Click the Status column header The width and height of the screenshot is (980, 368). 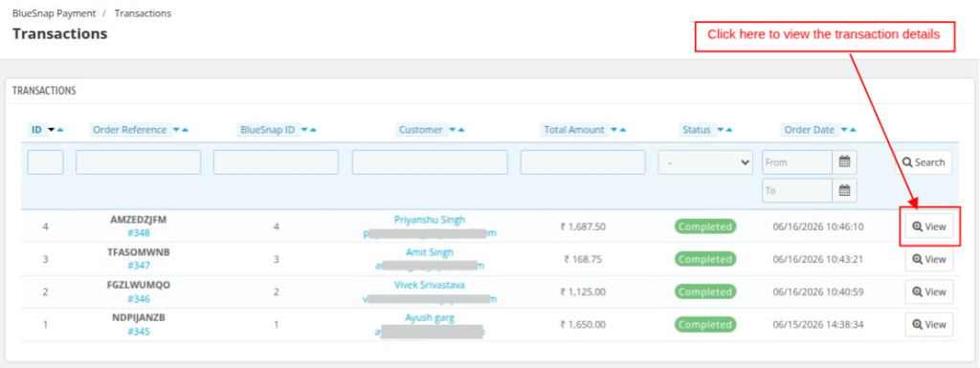pyautogui.click(x=697, y=130)
